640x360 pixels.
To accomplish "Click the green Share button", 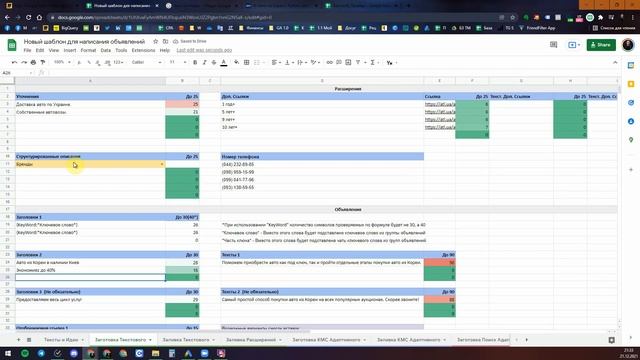I will pyautogui.click(x=601, y=44).
